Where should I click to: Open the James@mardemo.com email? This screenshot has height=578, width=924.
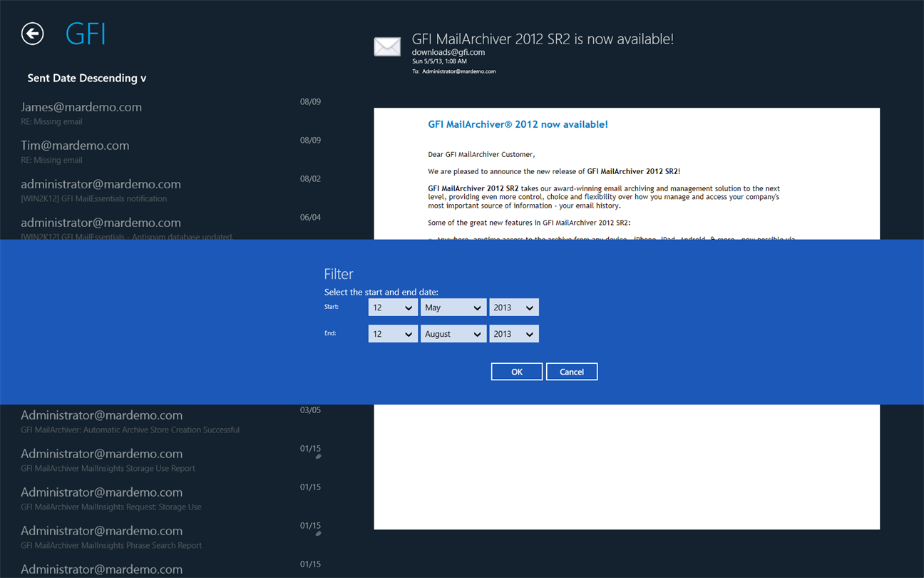171,113
